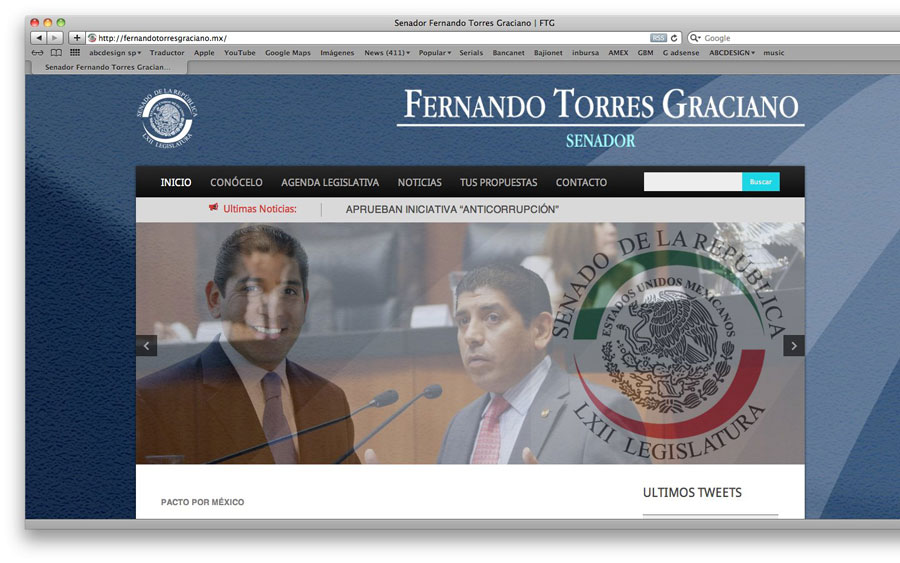Show bookmarks using the open book icon
The height and width of the screenshot is (563, 900).
point(56,53)
